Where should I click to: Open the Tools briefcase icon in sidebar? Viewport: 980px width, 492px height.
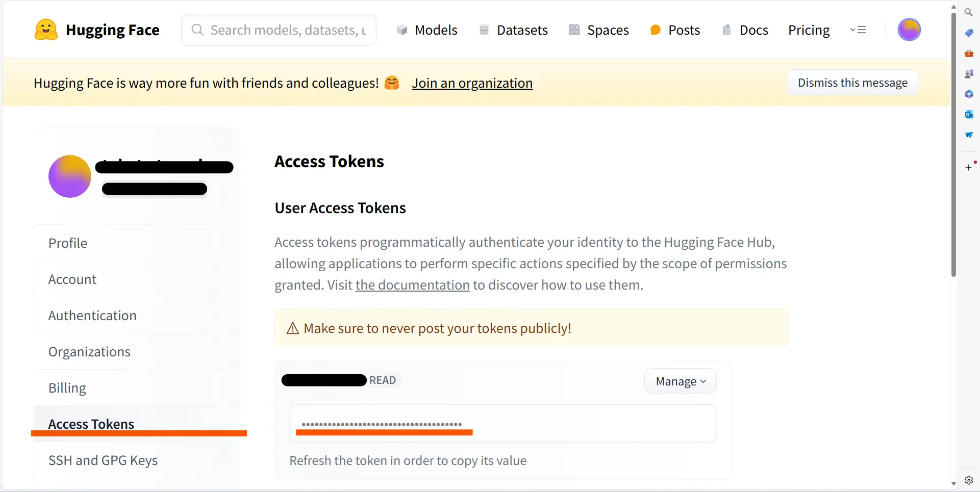(969, 54)
